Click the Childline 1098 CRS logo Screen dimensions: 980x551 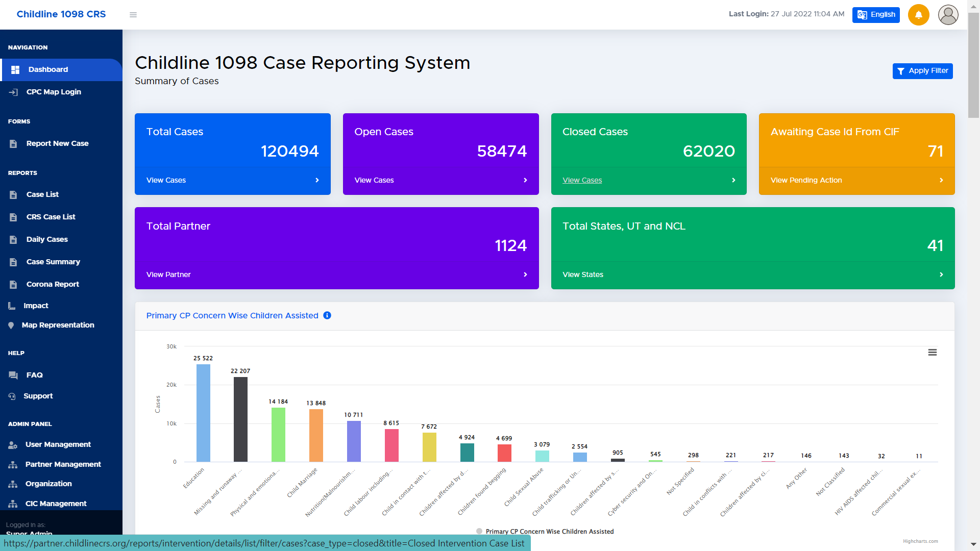(x=61, y=14)
